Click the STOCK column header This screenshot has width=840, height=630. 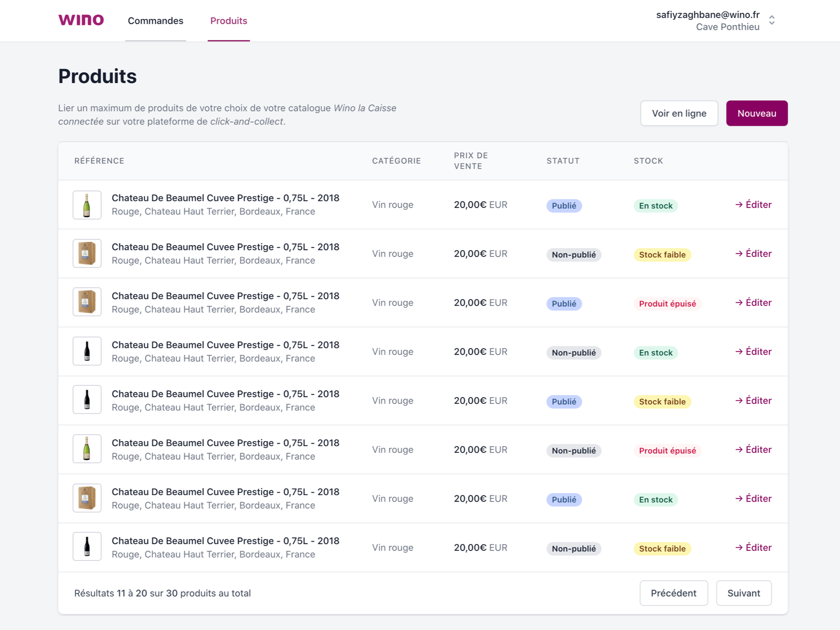pos(648,161)
